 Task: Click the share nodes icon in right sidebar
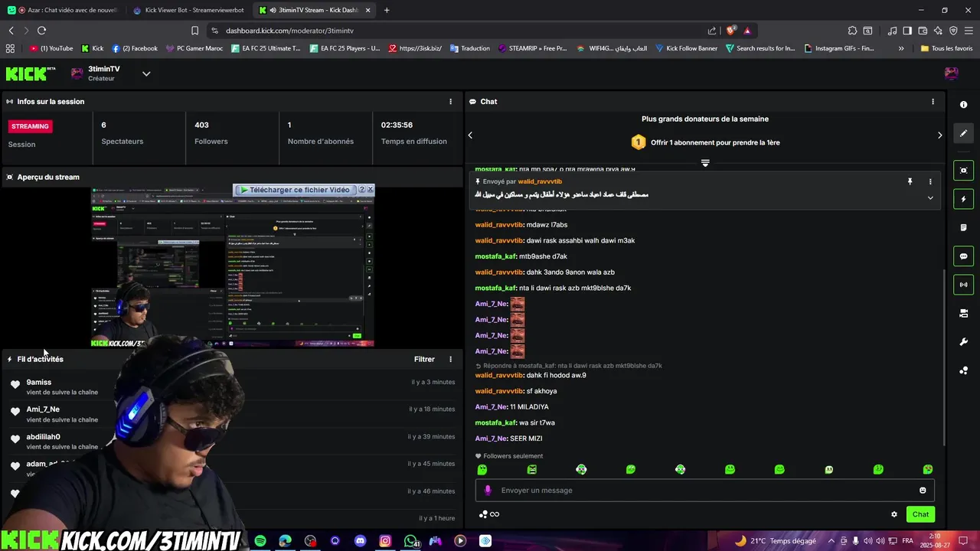[963, 370]
